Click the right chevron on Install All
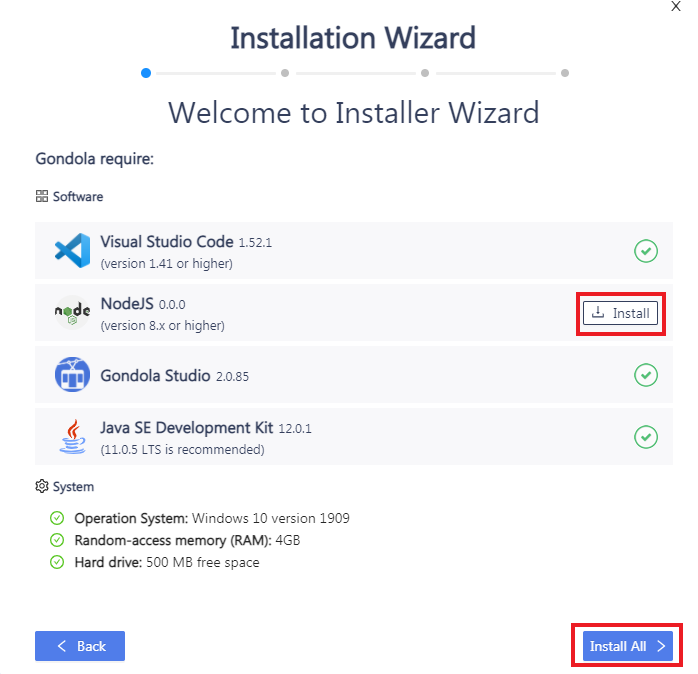 [661, 646]
